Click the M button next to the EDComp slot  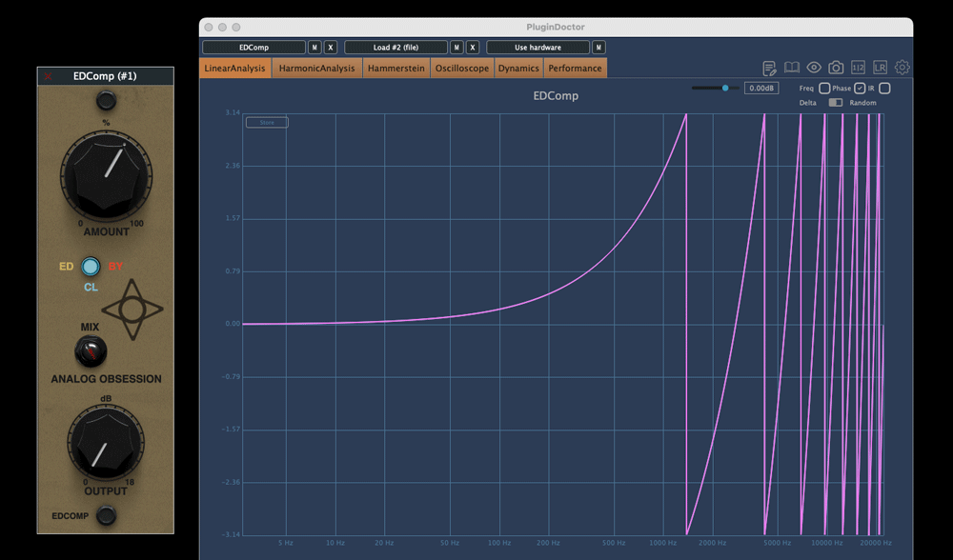[314, 48]
